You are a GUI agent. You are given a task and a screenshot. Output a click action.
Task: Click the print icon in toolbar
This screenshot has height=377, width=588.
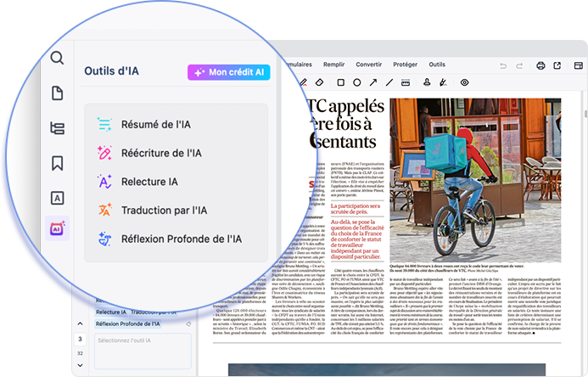(x=540, y=65)
